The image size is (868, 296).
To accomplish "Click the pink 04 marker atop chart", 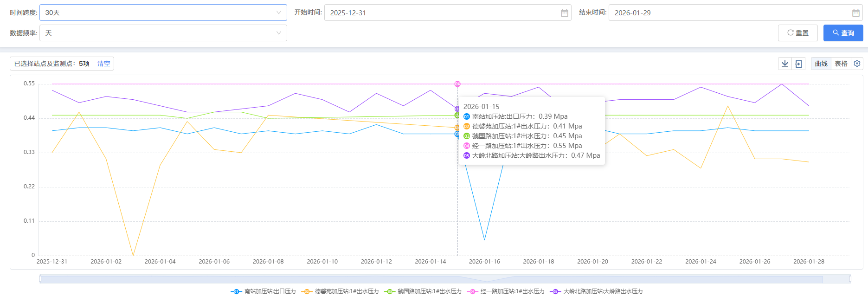I will 457,84.
